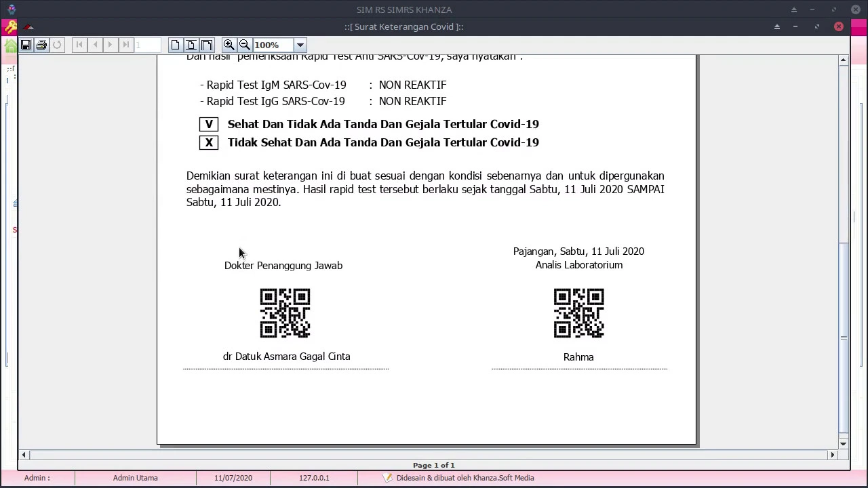Jump to last page of report

pos(126,45)
